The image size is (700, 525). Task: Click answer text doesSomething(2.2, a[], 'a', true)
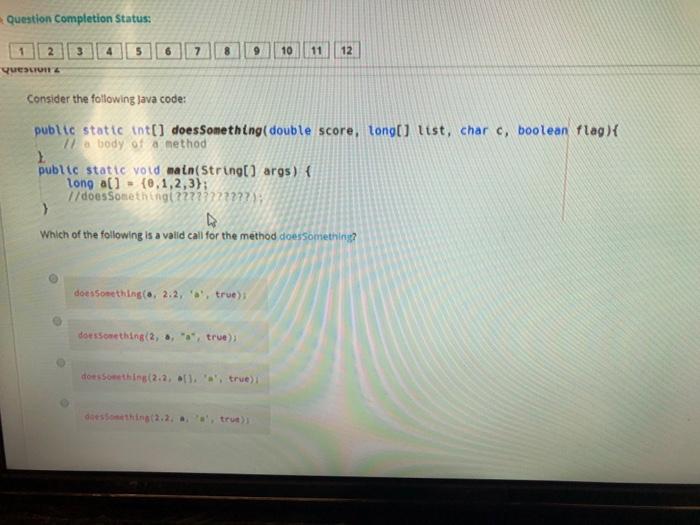click(170, 378)
